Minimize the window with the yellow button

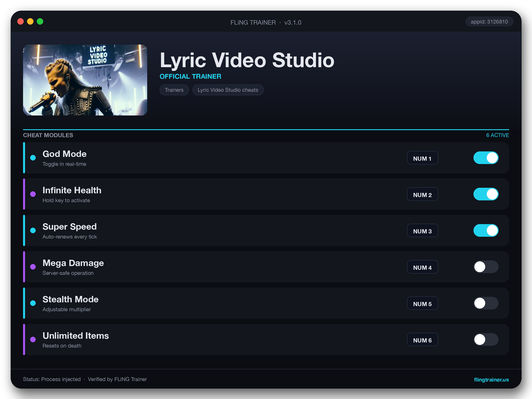(30, 22)
